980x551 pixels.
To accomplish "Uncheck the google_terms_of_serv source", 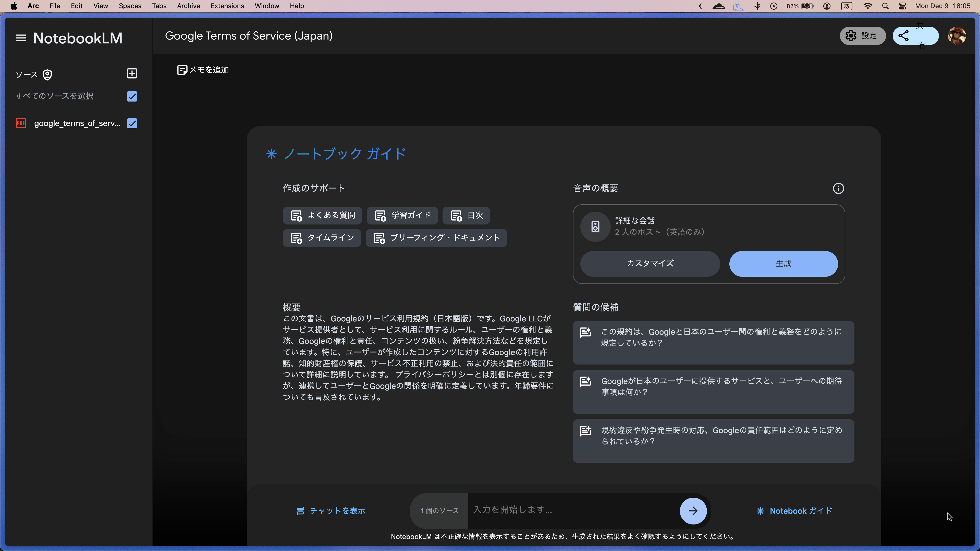I will [x=131, y=123].
